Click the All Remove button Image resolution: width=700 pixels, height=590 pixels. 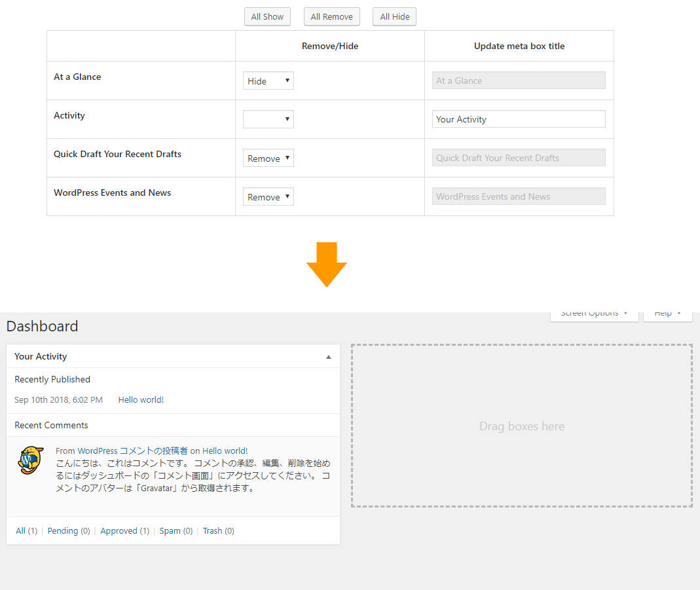coord(332,16)
